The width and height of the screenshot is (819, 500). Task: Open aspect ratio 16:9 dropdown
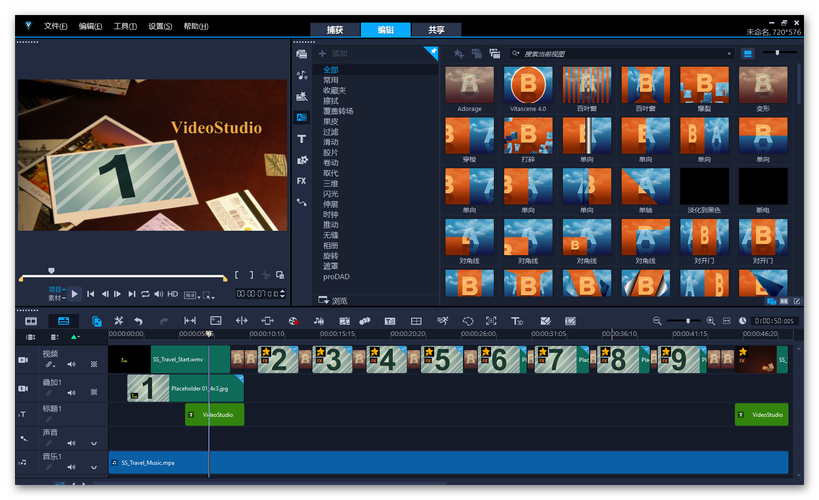(192, 295)
